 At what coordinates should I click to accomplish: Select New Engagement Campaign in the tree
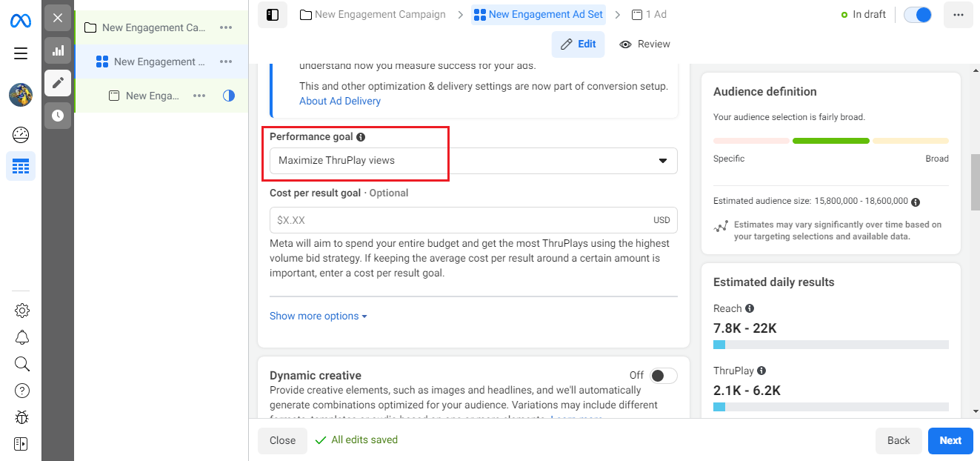click(154, 27)
